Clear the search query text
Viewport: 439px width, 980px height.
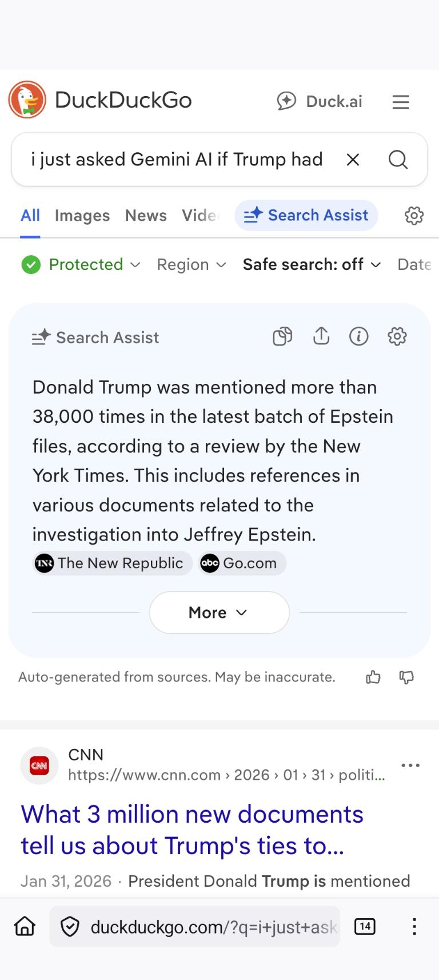(353, 160)
